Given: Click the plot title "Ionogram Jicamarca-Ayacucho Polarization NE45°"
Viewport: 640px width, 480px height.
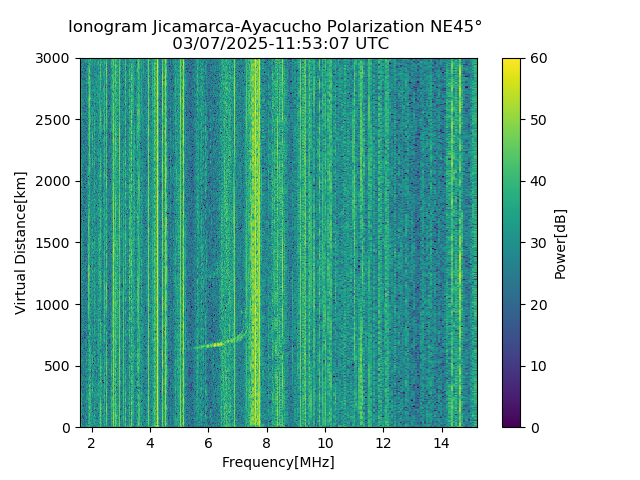Looking at the screenshot, I should click(275, 27).
